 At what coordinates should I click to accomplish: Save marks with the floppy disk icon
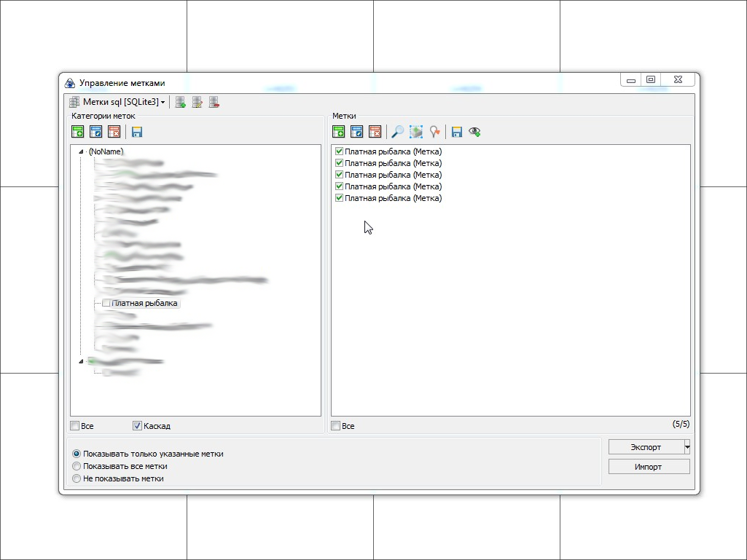point(457,132)
